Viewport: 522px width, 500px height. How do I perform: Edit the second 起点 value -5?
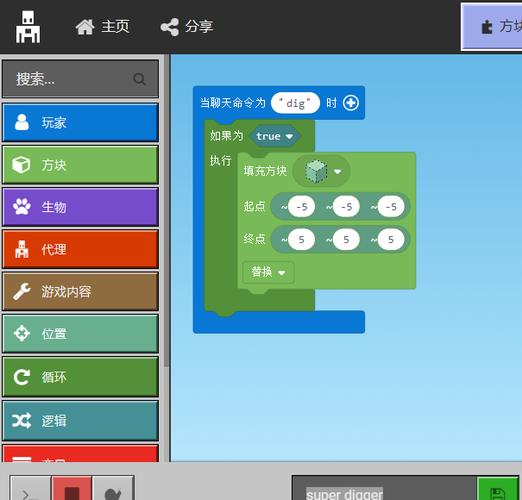[346, 207]
